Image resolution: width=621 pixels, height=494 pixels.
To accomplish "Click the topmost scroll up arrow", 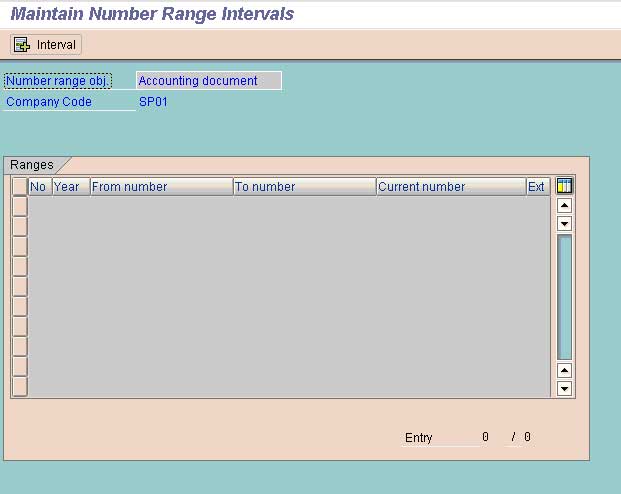I will pyautogui.click(x=564, y=206).
